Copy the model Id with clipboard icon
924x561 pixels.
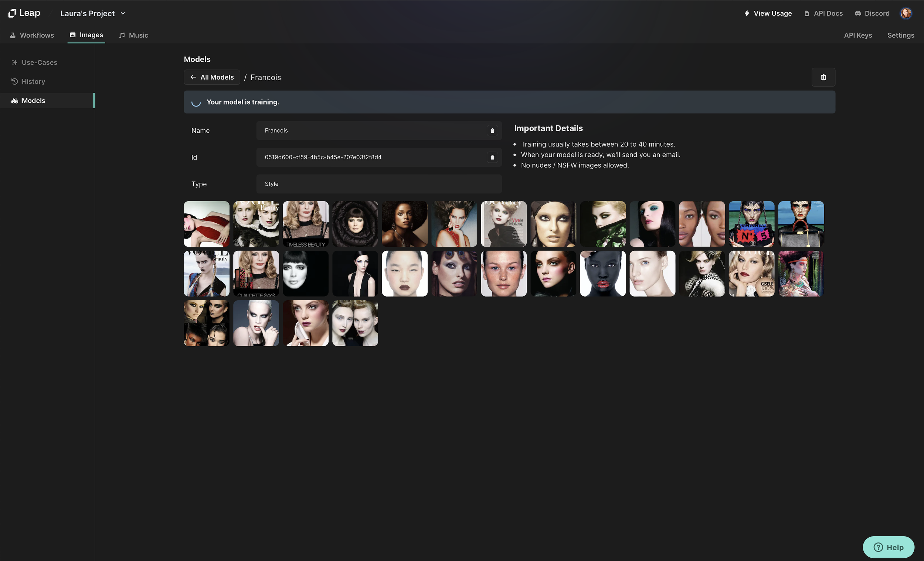[492, 157]
